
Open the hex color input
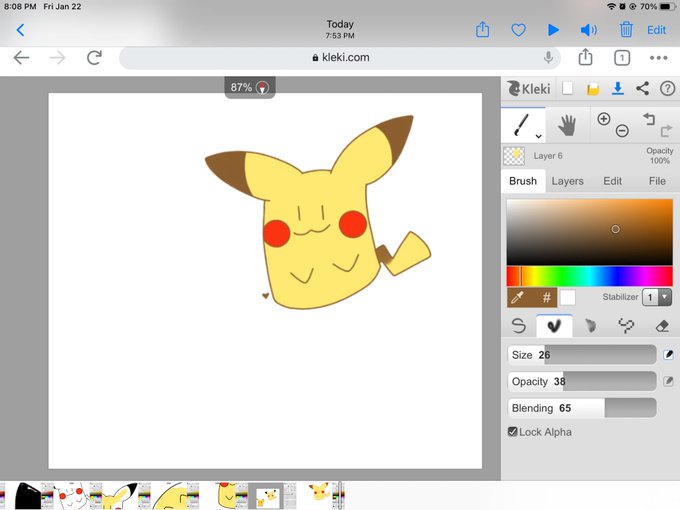point(546,298)
